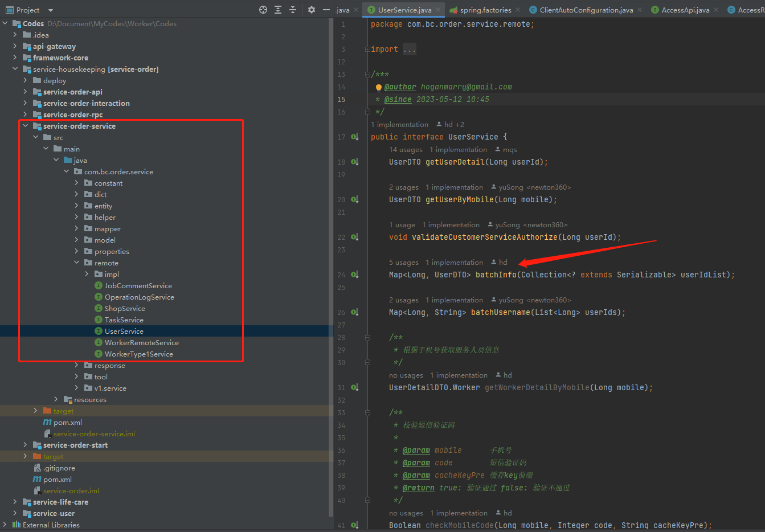
Task: Collapse the service-housekeeping module
Action: click(15, 69)
